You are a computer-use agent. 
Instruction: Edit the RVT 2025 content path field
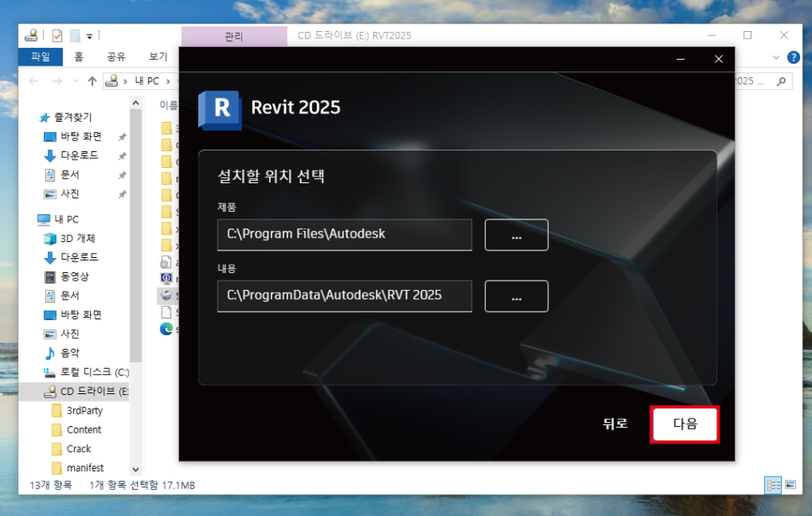point(345,296)
